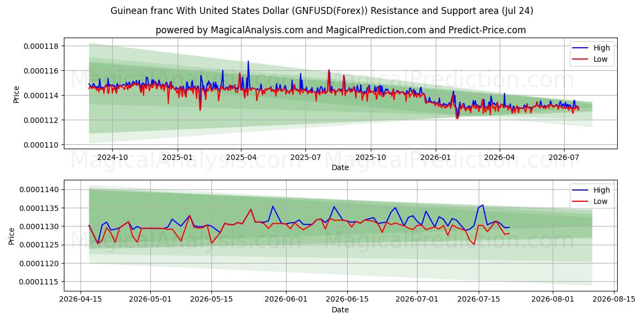The height and width of the screenshot is (322, 644).
Task: Click bottom chart x-axis label 2026-08-01
Action: 553,299
